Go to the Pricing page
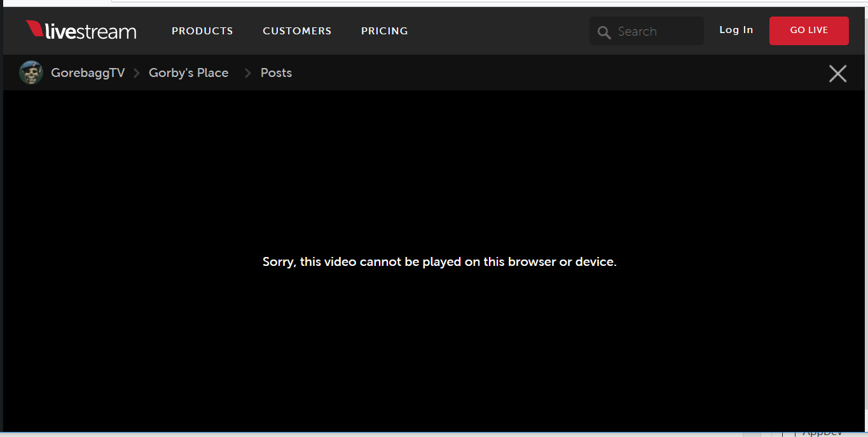This screenshot has height=437, width=868. click(384, 31)
